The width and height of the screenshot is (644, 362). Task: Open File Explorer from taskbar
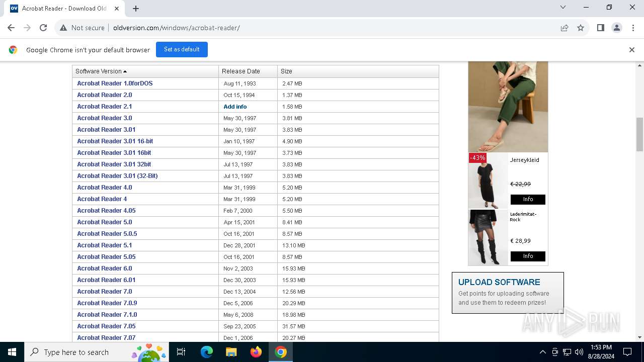tap(231, 352)
